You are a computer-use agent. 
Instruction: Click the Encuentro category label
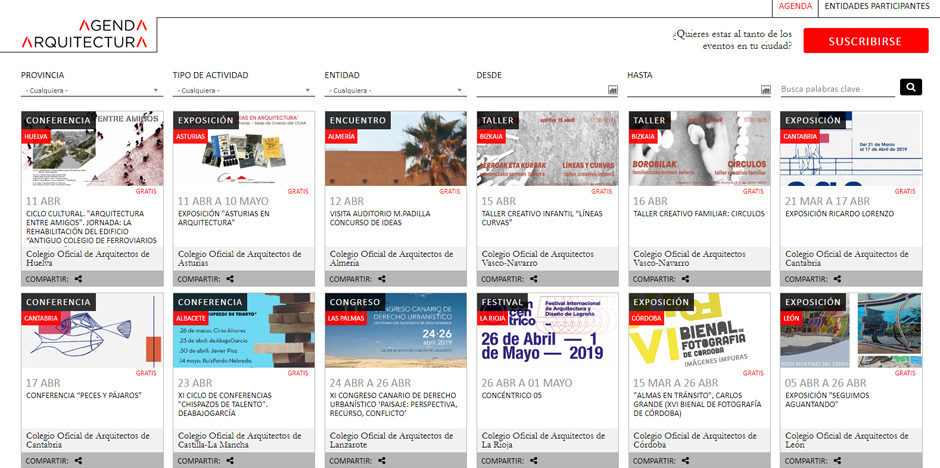click(x=357, y=120)
